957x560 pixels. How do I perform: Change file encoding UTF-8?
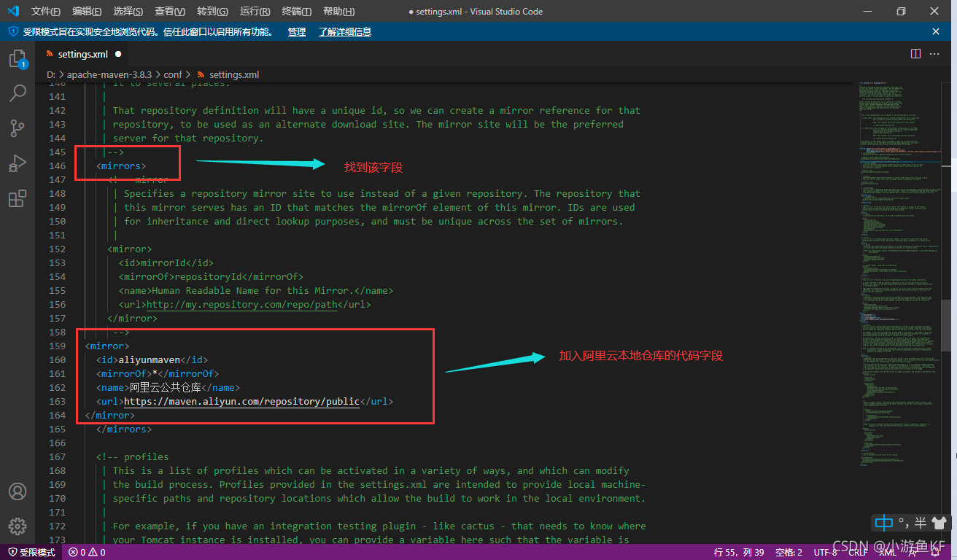(x=825, y=552)
